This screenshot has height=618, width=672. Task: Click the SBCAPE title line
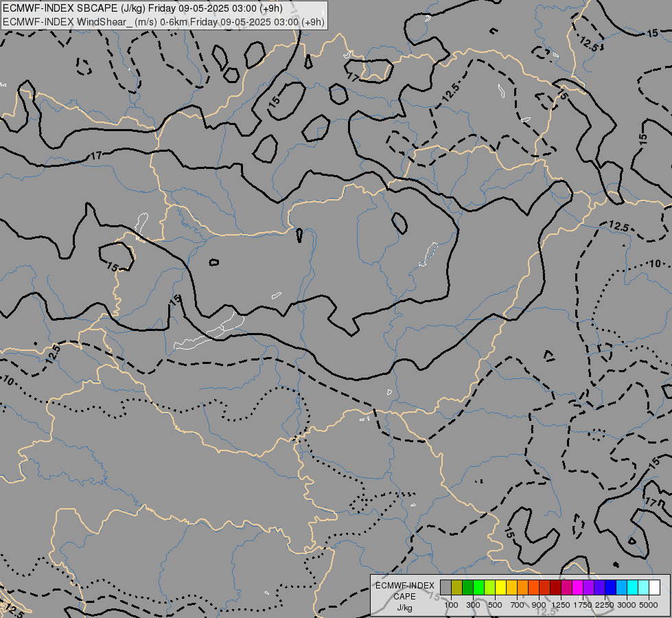click(143, 8)
